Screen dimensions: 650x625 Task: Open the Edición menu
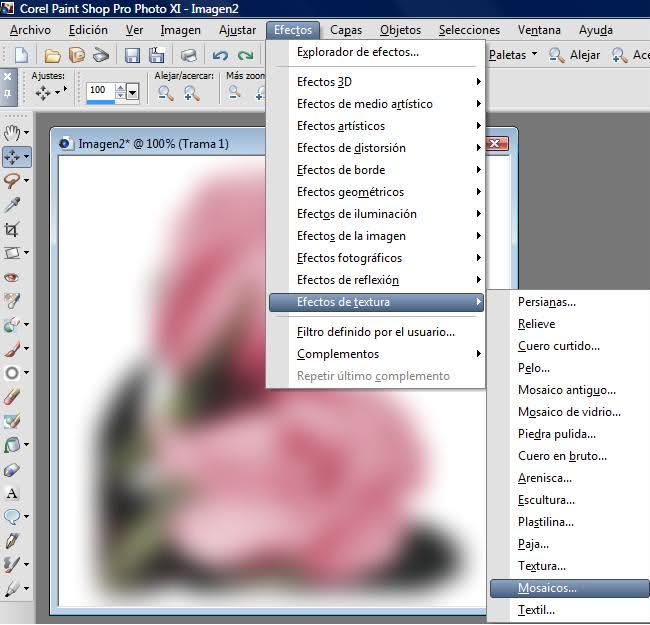click(x=88, y=30)
